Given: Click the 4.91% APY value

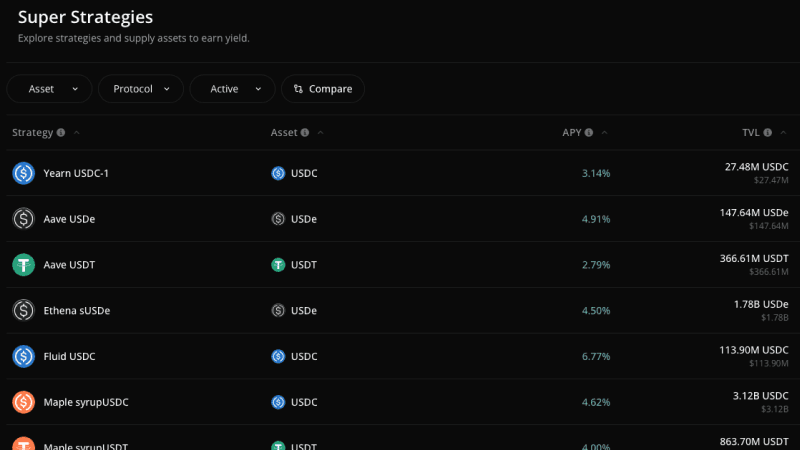Looking at the screenshot, I should (596, 219).
